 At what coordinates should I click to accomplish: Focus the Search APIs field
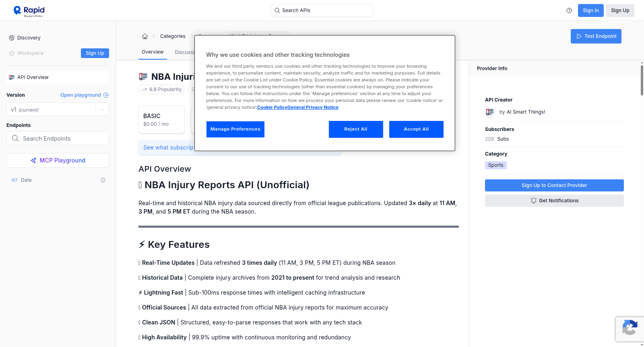click(322, 10)
